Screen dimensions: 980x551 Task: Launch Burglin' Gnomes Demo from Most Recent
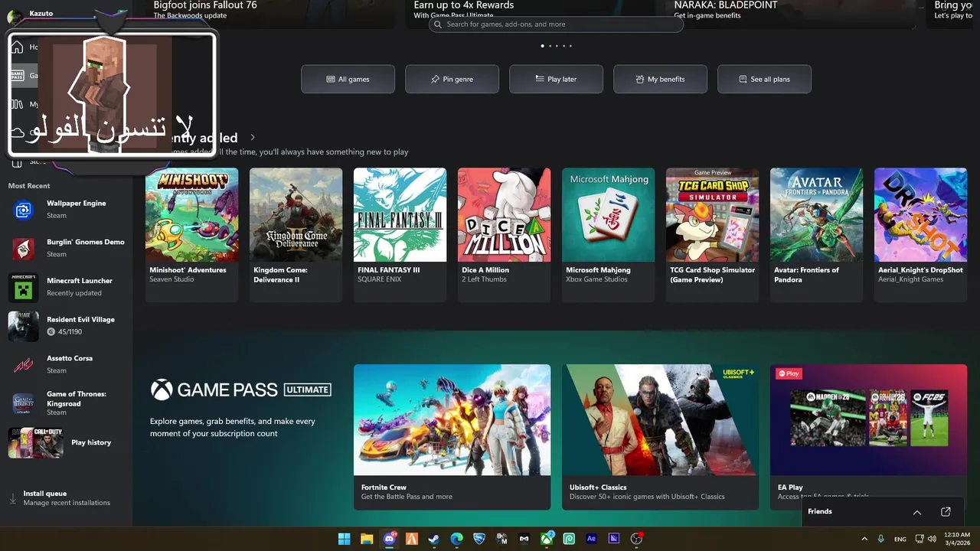point(67,248)
